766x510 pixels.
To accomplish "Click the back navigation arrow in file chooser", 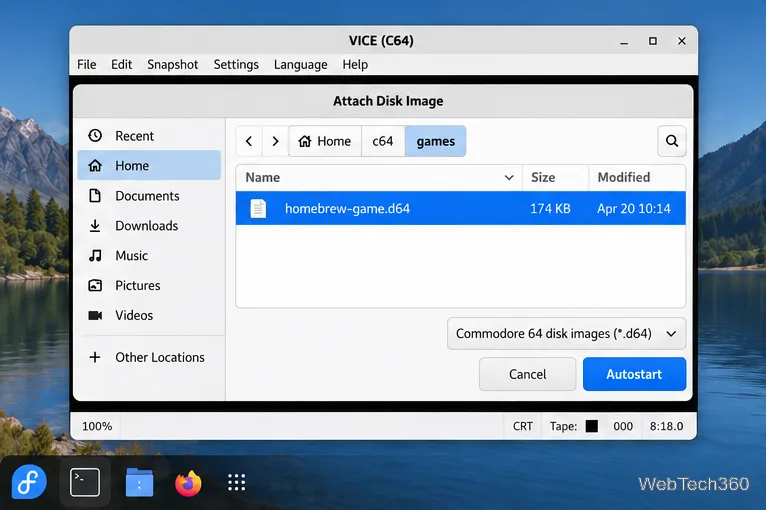I will (x=249, y=141).
